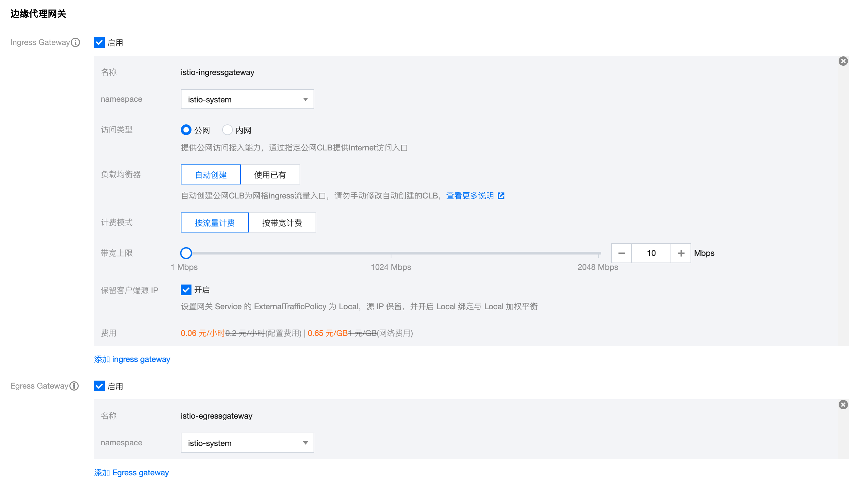This screenshot has height=483, width=868.
Task: Click the 添加 Egress gateway link
Action: pos(131,473)
